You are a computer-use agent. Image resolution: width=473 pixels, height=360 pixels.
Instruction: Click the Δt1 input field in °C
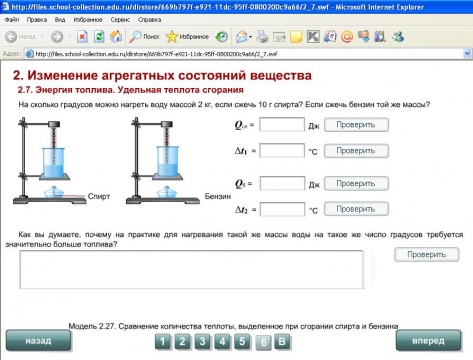pos(282,151)
